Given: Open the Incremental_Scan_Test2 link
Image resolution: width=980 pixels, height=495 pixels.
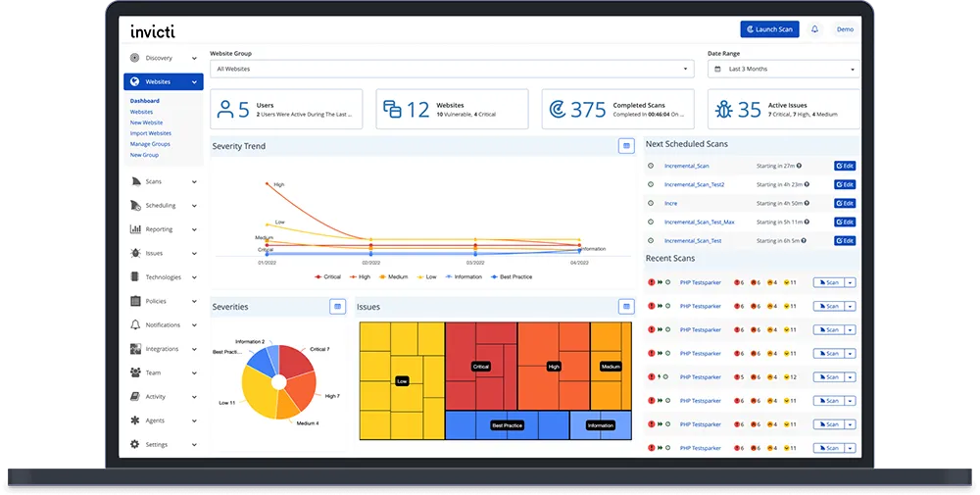Looking at the screenshot, I should click(695, 184).
